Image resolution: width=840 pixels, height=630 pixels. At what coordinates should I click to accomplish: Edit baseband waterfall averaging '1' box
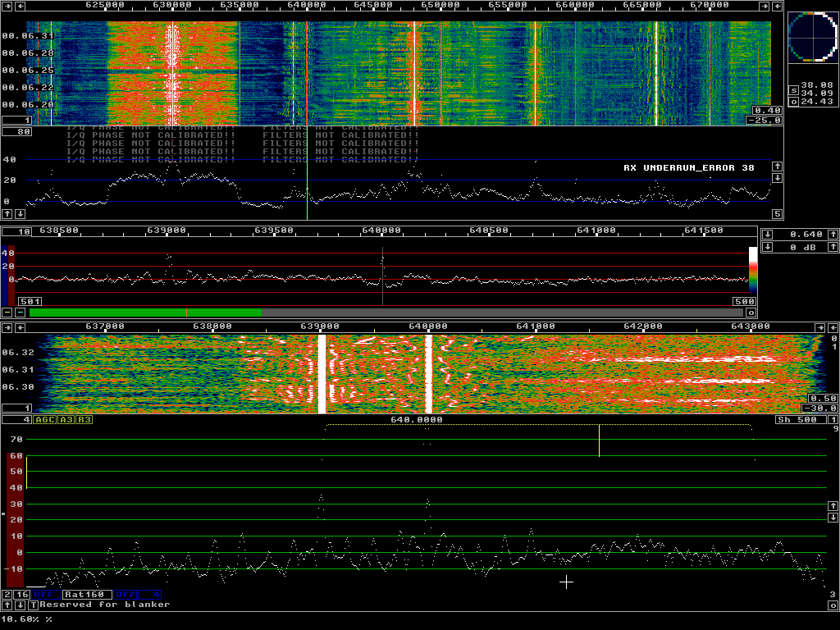coord(16,409)
